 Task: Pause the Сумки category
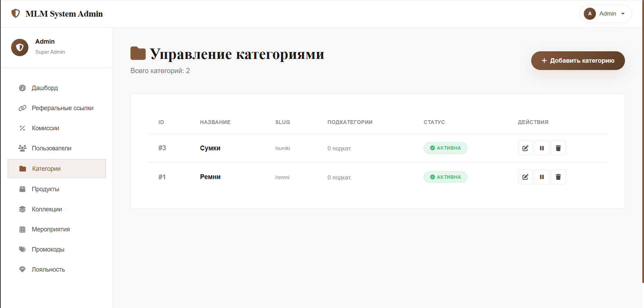542,148
